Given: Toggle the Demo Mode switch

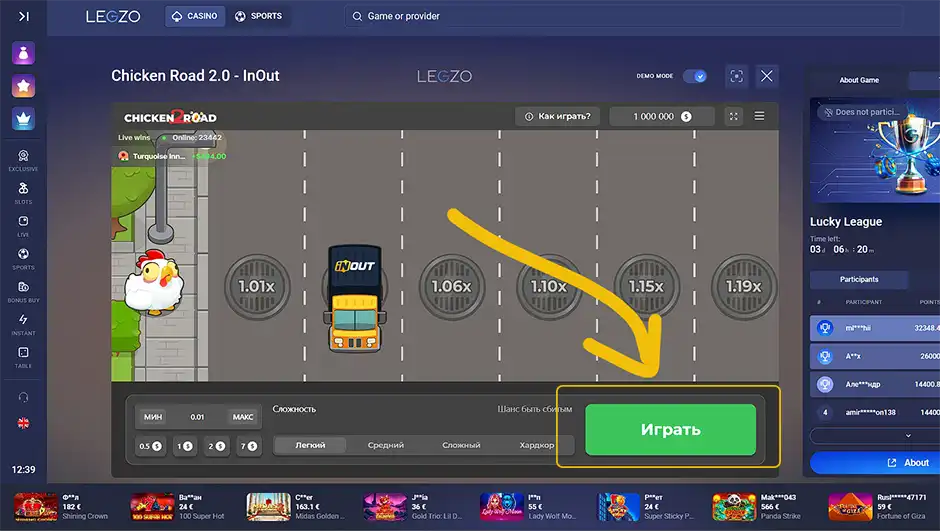Looking at the screenshot, I should 695,76.
